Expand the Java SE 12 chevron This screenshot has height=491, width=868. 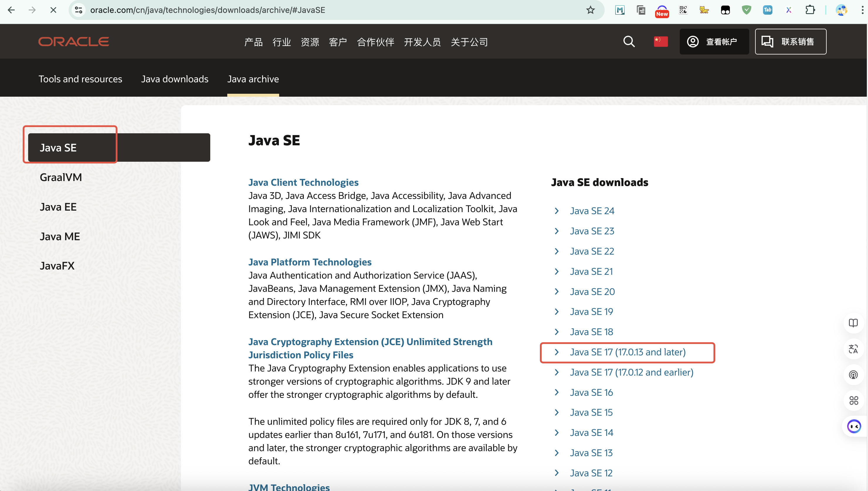click(x=557, y=473)
